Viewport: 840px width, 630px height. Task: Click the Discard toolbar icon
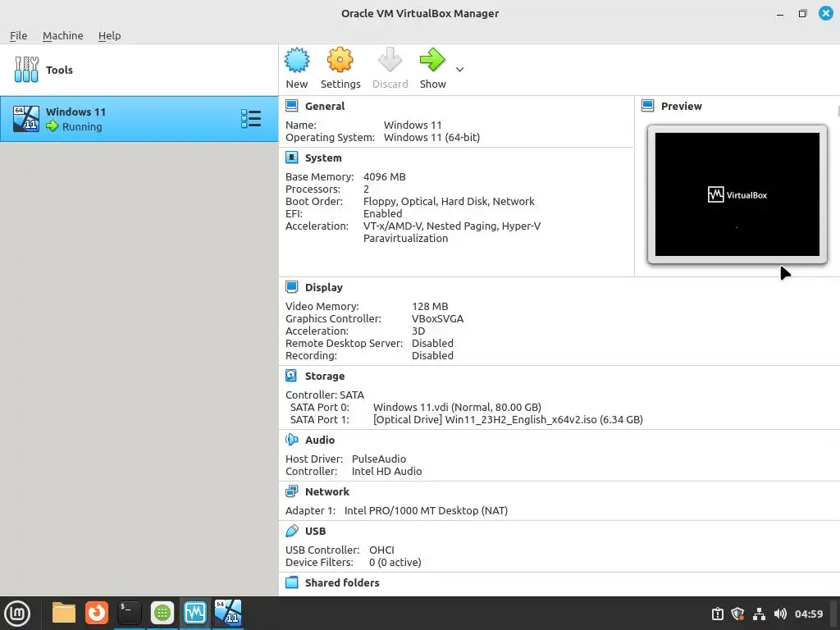(390, 61)
